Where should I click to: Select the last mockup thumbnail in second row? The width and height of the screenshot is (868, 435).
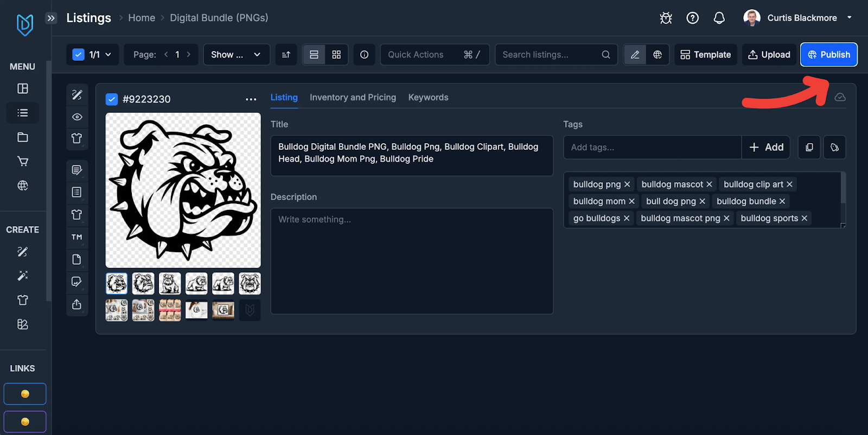click(223, 310)
